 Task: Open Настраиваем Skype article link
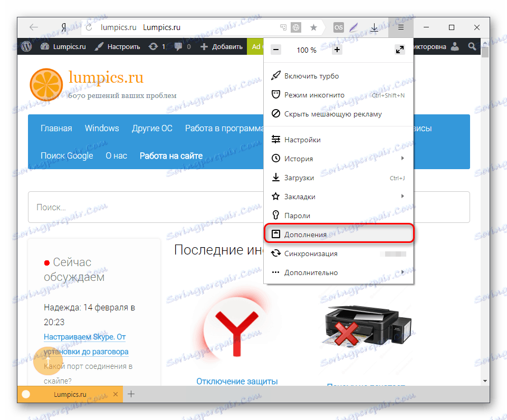[86, 344]
